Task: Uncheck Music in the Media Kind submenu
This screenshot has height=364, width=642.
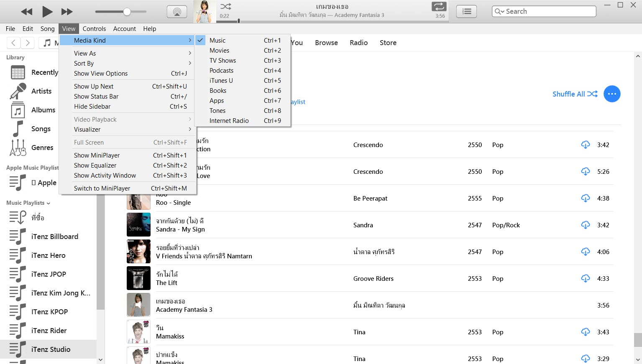Action: (x=217, y=40)
